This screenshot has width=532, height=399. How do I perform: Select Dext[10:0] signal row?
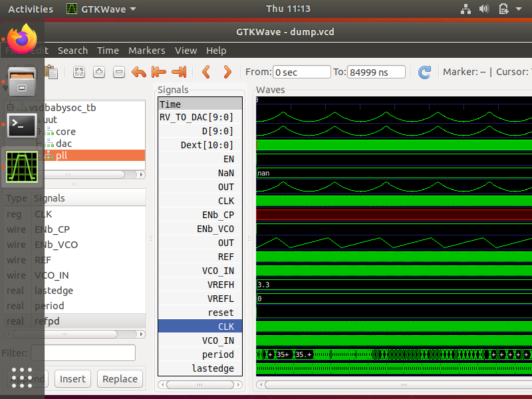(x=200, y=145)
